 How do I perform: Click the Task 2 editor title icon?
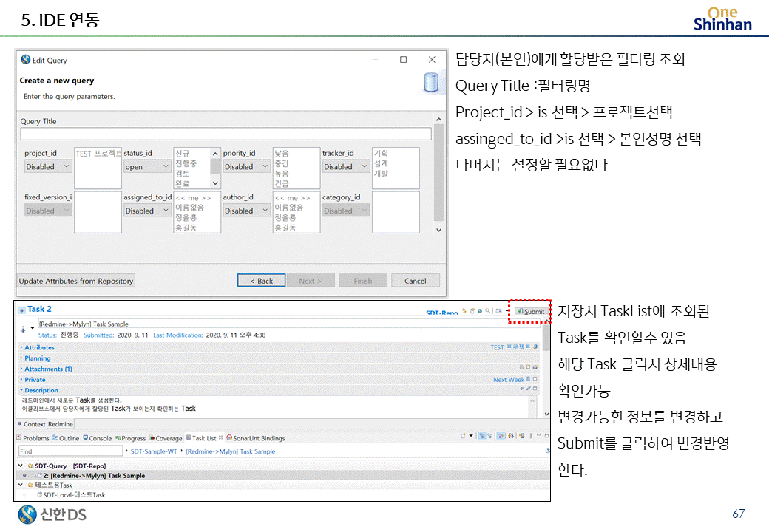click(x=21, y=310)
